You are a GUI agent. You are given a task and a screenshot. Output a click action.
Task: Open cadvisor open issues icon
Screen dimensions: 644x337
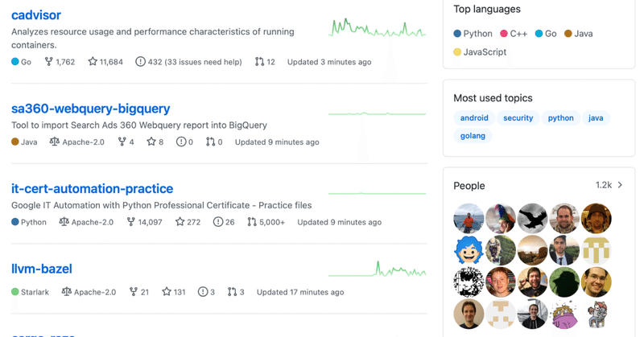pos(140,62)
